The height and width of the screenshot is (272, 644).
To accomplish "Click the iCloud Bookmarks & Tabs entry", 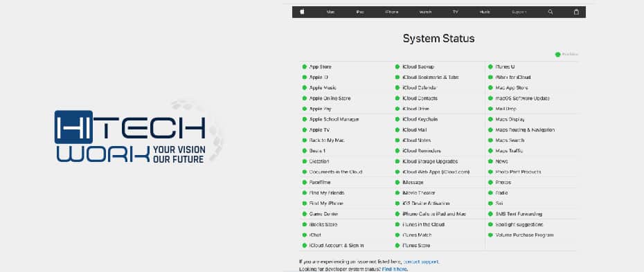I will 427,77.
